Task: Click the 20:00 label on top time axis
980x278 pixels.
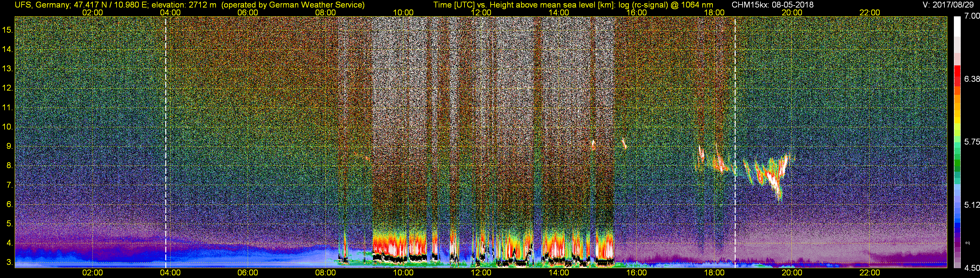Action: (x=792, y=12)
